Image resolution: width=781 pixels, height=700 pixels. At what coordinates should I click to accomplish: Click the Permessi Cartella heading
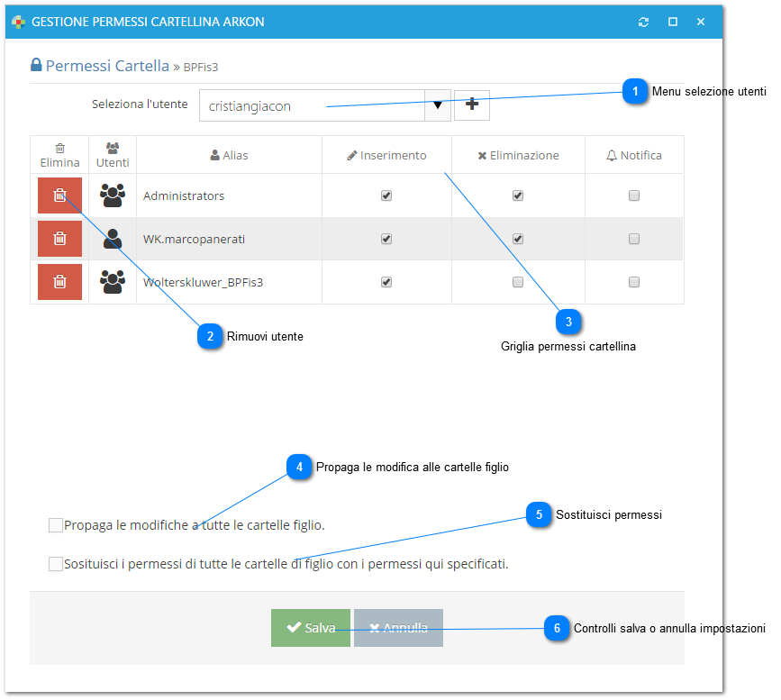(x=107, y=66)
